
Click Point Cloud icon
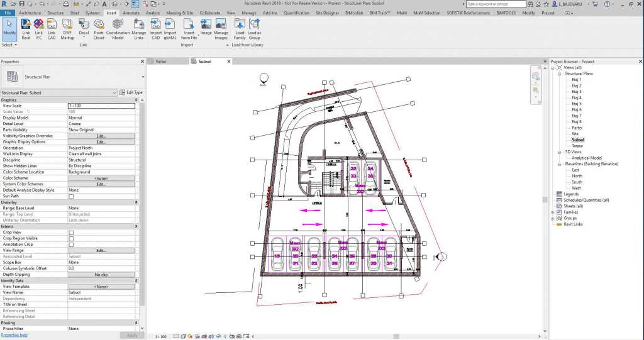[x=99, y=25]
